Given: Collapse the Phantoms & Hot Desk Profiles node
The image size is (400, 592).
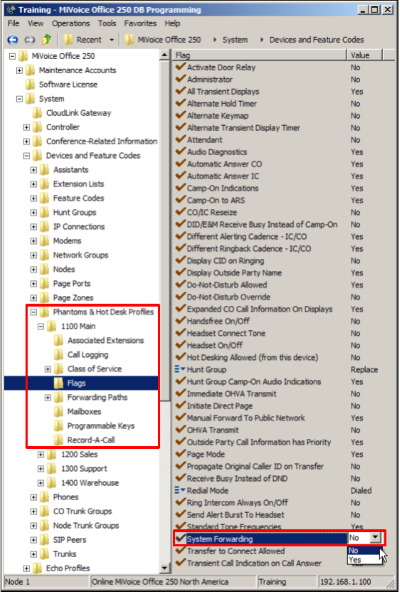Looking at the screenshot, I should 33,312.
